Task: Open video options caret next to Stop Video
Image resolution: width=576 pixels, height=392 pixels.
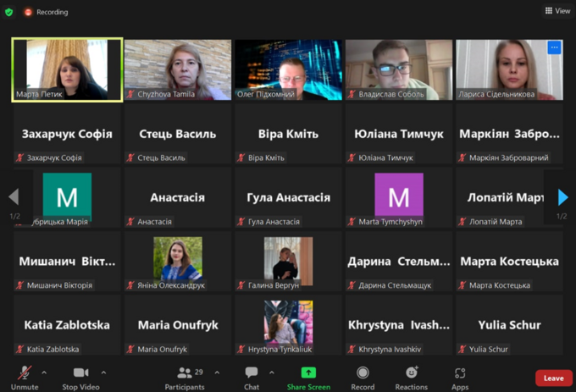Action: coord(103,373)
